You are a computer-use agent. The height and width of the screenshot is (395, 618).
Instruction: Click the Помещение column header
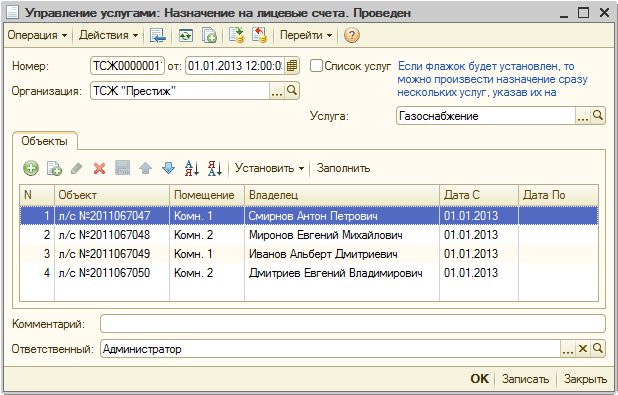[x=207, y=195]
